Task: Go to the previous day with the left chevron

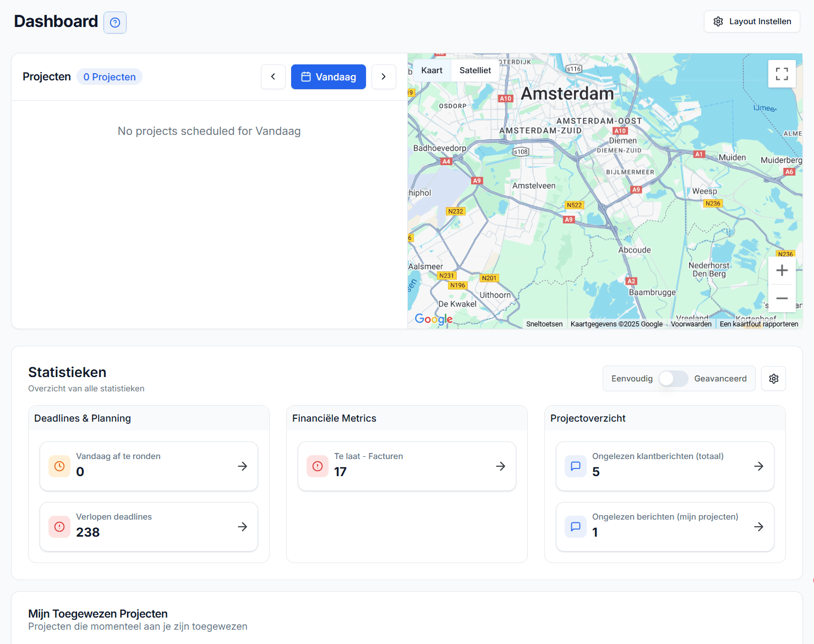Action: pos(274,77)
